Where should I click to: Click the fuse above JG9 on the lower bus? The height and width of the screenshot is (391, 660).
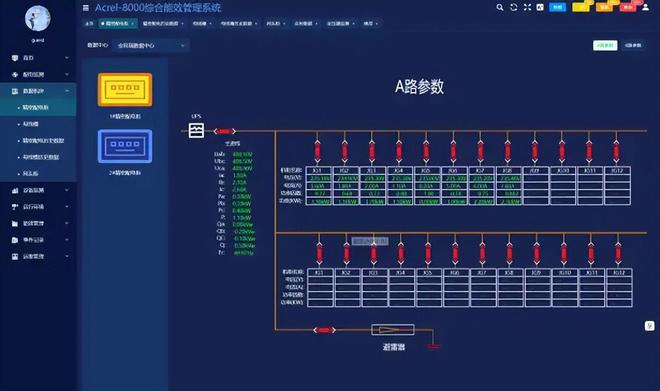click(x=536, y=253)
